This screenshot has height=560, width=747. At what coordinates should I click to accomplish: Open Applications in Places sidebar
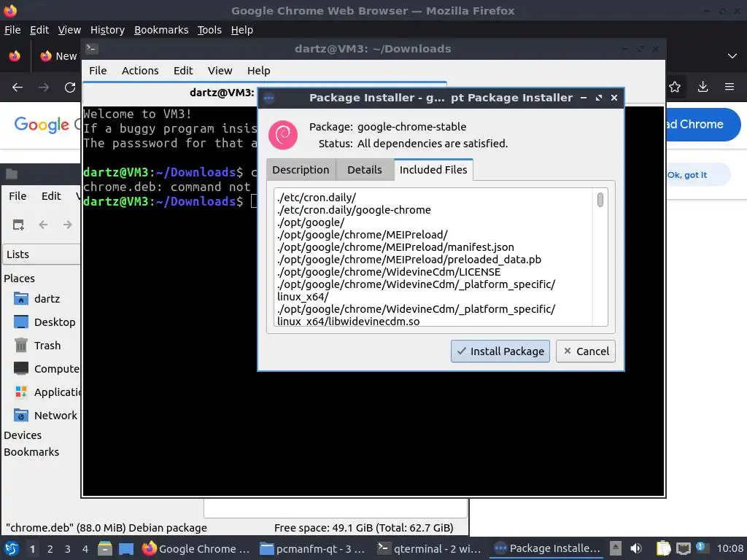pyautogui.click(x=47, y=392)
